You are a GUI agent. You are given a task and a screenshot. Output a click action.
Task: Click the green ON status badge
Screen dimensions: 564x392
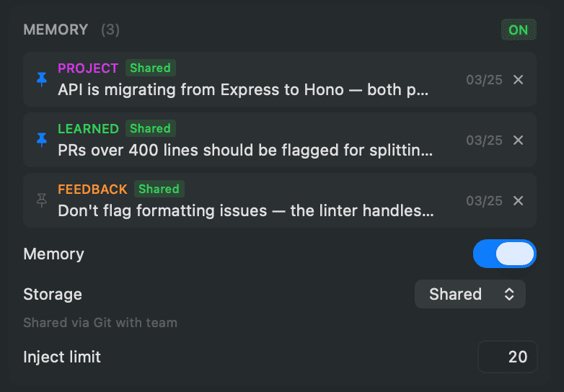[519, 30]
